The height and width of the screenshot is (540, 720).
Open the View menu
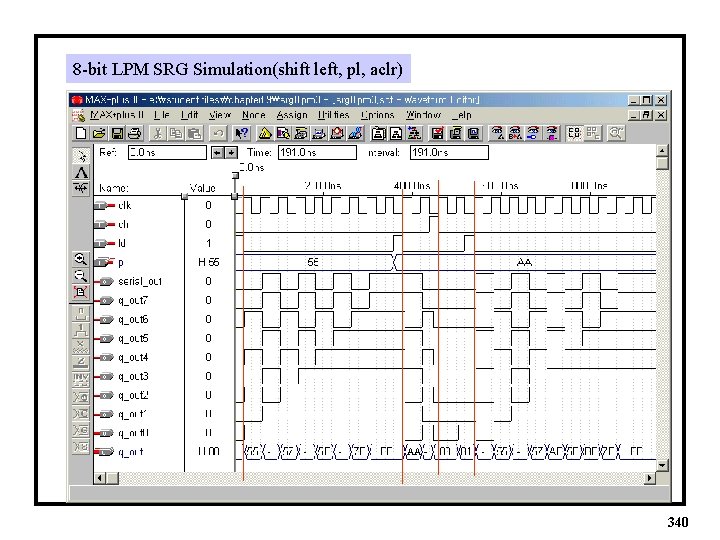(x=219, y=115)
